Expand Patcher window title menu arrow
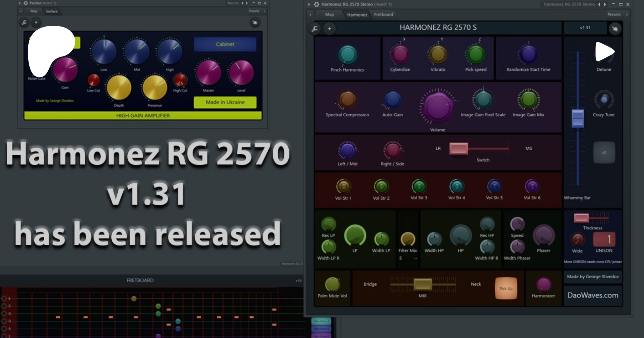 (x=20, y=3)
